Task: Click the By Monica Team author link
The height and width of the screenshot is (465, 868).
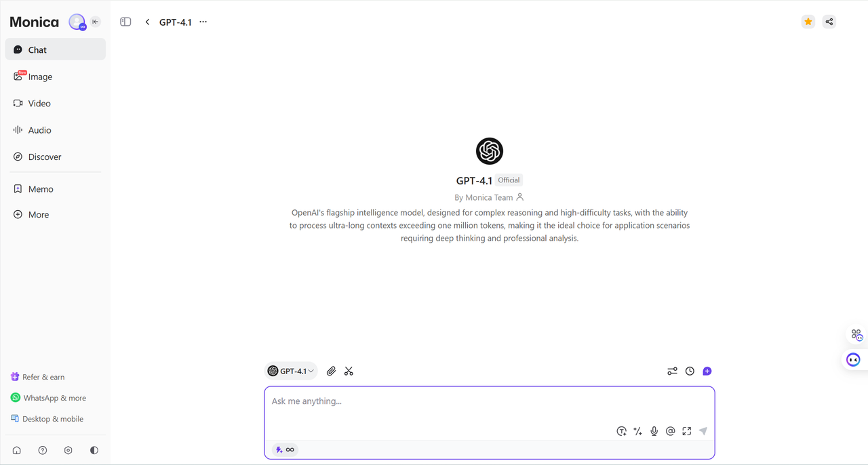Action: [x=489, y=197]
